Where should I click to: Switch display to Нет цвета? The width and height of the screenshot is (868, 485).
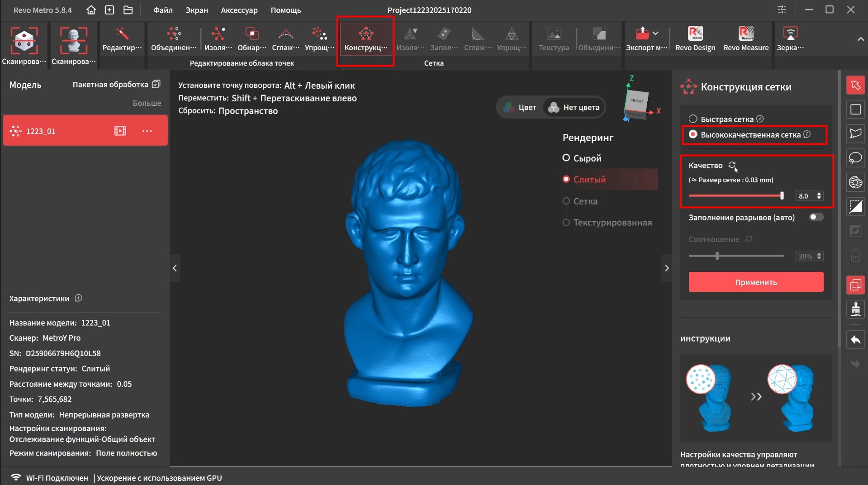tap(574, 107)
